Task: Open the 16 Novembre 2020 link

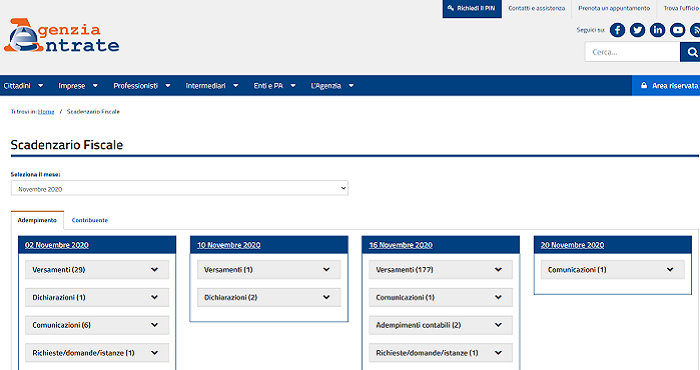Action: (400, 245)
